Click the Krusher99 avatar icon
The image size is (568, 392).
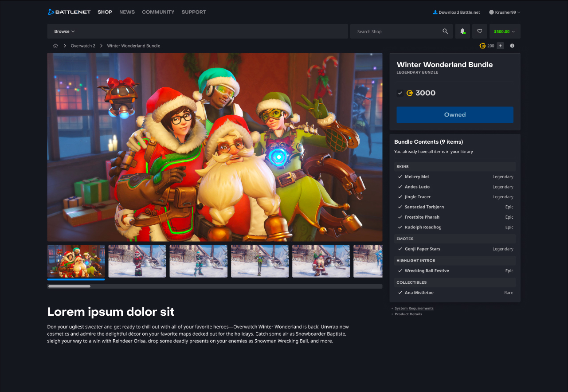(x=491, y=12)
